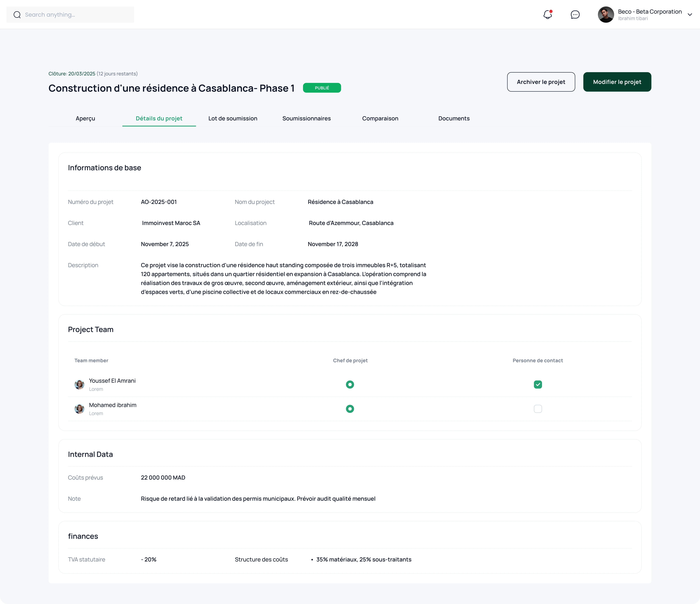Open the chat messages panel
The height and width of the screenshot is (604, 700).
pos(575,15)
